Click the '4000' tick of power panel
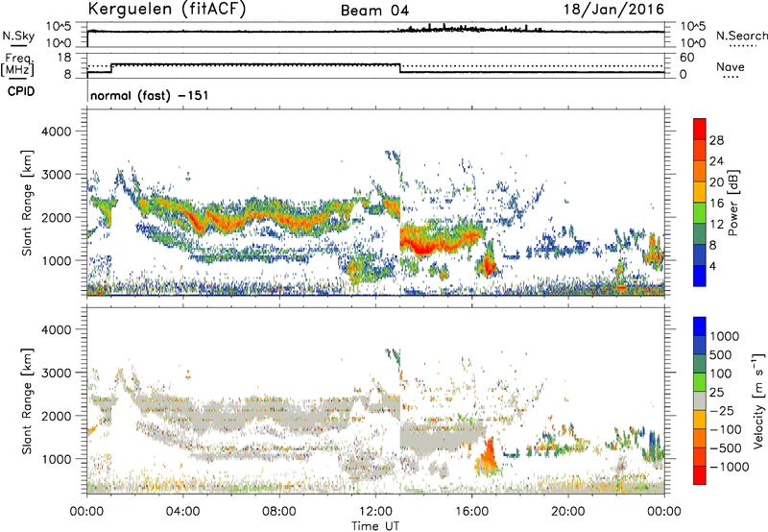Image resolution: width=768 pixels, height=532 pixels. point(56,132)
